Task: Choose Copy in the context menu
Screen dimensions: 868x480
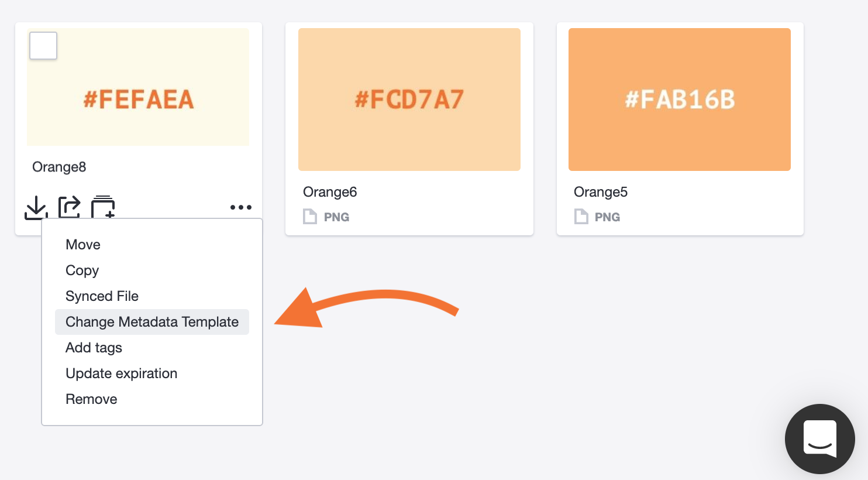Action: coord(82,270)
